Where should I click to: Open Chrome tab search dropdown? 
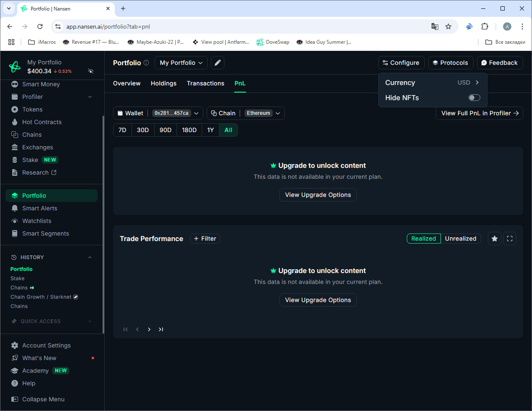click(9, 8)
